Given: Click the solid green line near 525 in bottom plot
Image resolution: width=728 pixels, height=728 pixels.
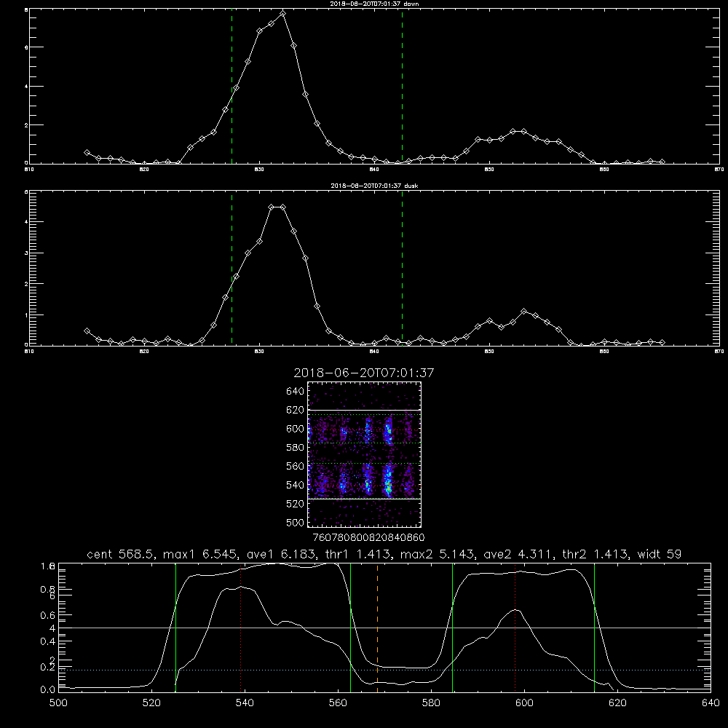Looking at the screenshot, I should tap(175, 627).
